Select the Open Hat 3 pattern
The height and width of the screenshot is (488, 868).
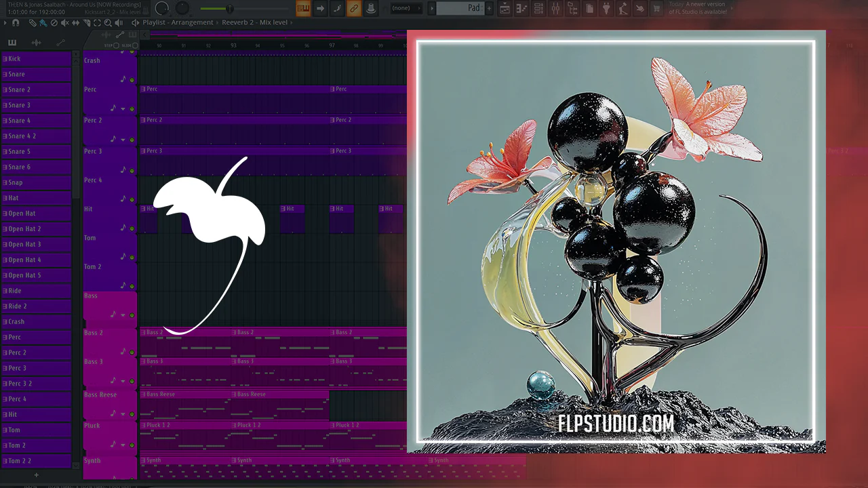pos(37,245)
